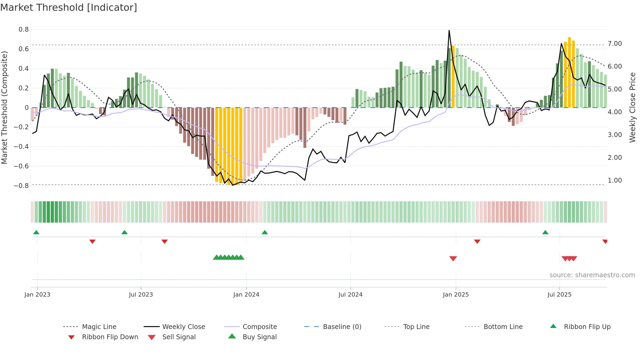Click the Ribbon Flip Down marker in February 2025
Viewport: 644px width, 362px height.
(477, 242)
